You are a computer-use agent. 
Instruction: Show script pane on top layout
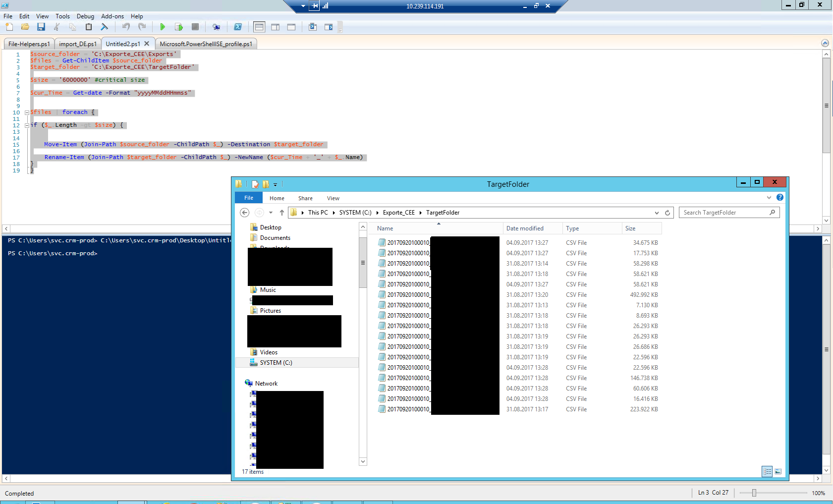click(259, 27)
